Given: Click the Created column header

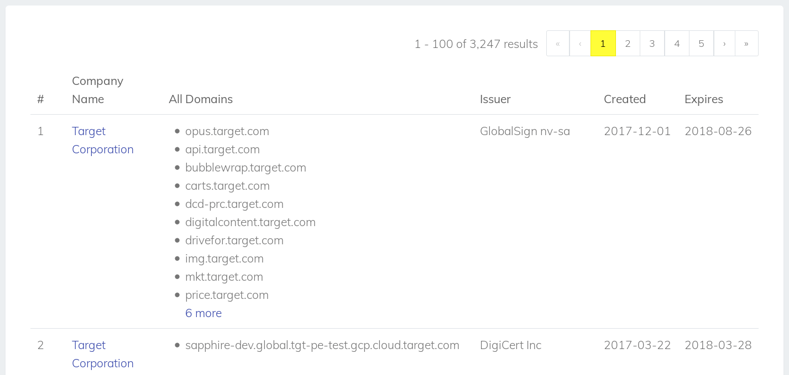Looking at the screenshot, I should (625, 99).
